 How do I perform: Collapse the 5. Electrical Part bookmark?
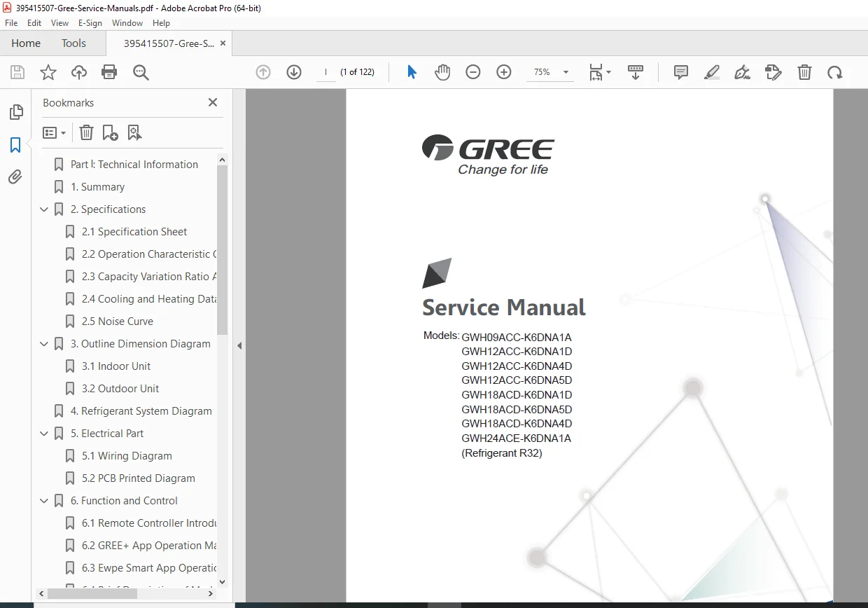(x=44, y=434)
